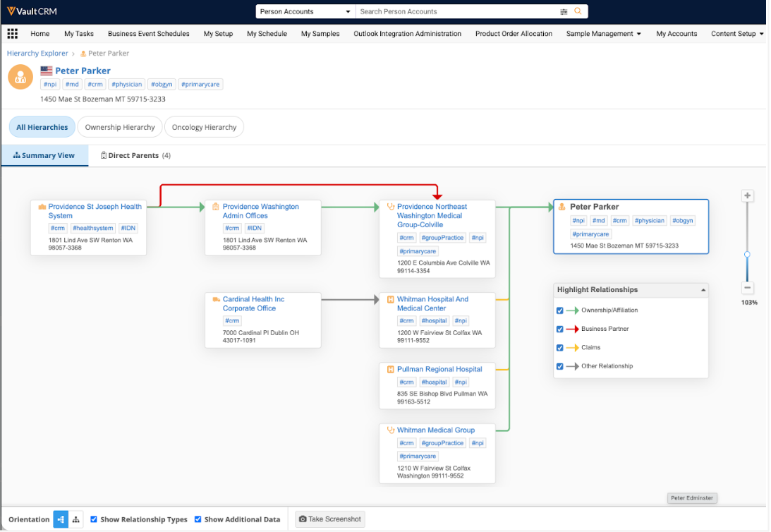Click #obgyn tag in page header
The height and width of the screenshot is (532, 771).
162,84
